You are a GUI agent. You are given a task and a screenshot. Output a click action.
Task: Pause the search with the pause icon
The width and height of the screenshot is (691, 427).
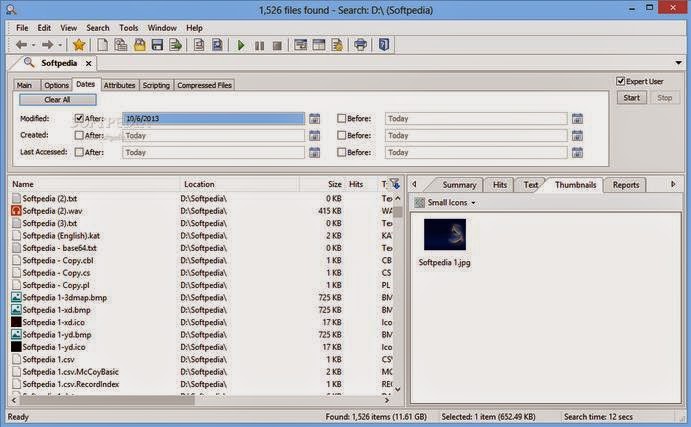point(260,46)
